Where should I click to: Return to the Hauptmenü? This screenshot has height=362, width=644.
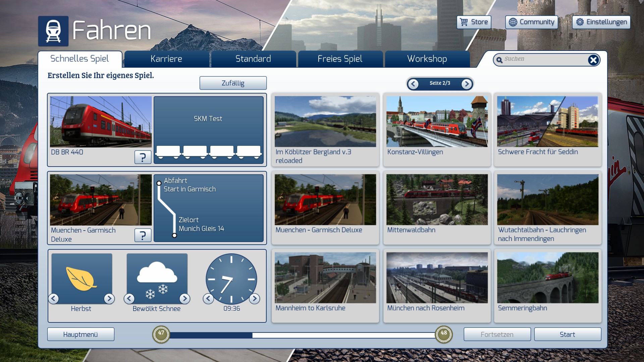[x=81, y=335]
